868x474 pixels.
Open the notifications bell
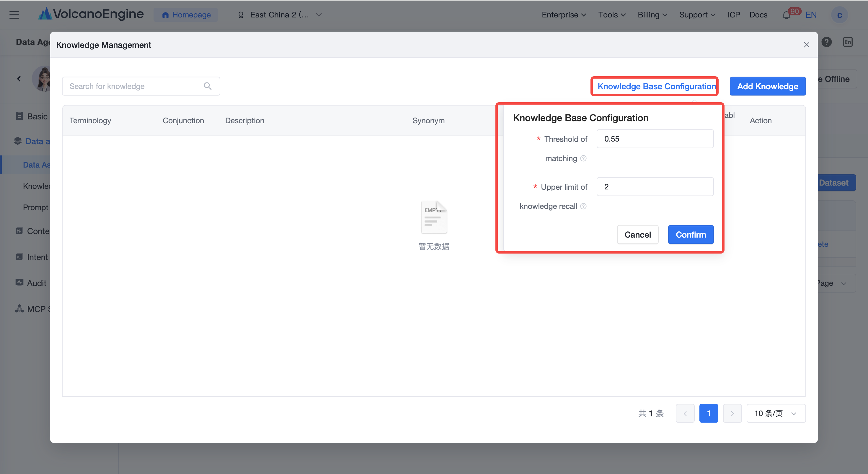(x=786, y=15)
